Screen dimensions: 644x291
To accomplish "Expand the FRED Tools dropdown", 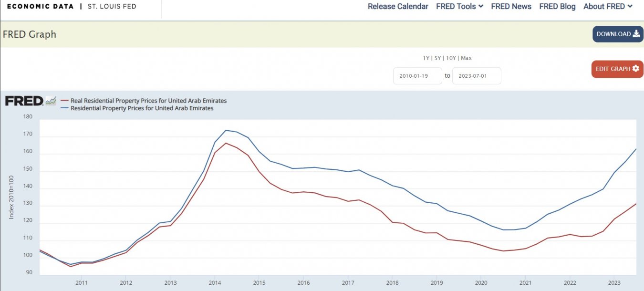I will 459,6.
